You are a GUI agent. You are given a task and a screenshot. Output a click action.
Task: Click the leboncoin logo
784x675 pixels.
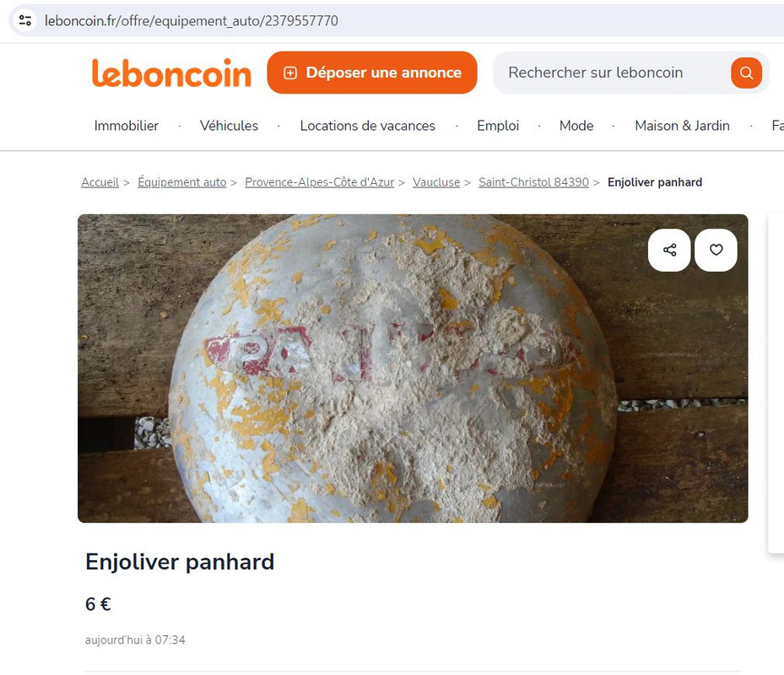click(171, 73)
